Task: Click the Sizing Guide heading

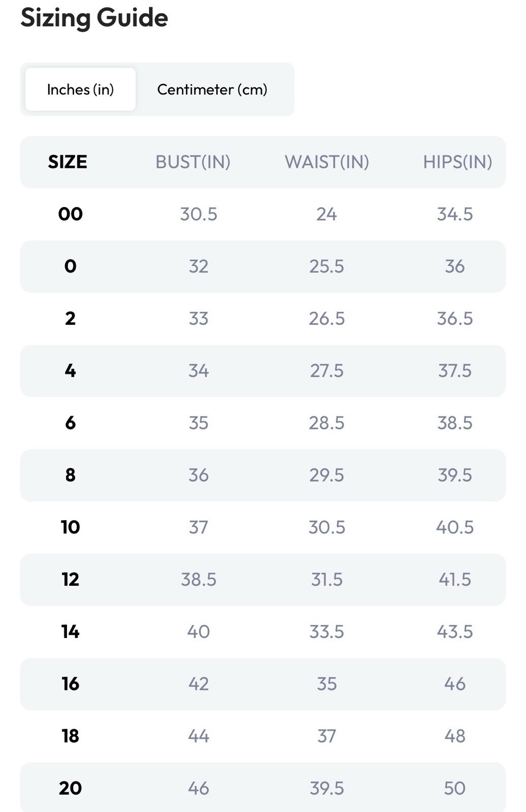Action: pos(94,18)
